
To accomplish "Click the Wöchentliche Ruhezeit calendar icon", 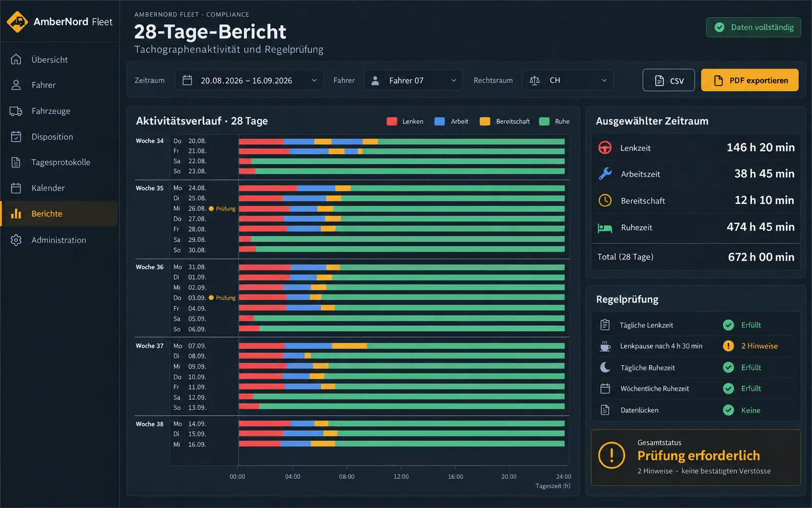I will [605, 389].
